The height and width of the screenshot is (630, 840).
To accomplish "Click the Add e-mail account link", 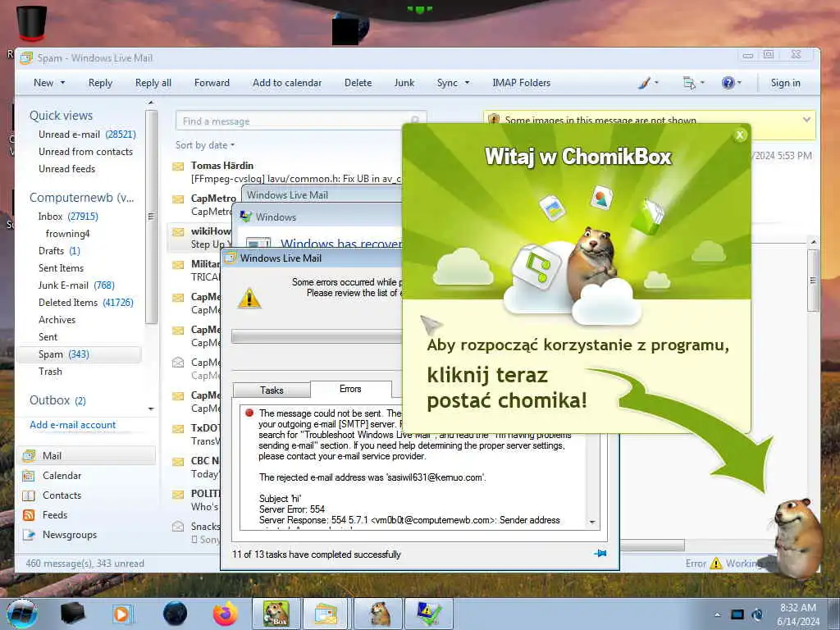I will click(x=72, y=425).
